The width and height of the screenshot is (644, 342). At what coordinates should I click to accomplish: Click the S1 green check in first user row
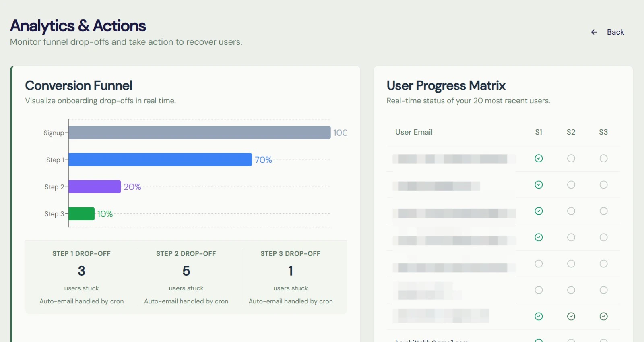(539, 158)
